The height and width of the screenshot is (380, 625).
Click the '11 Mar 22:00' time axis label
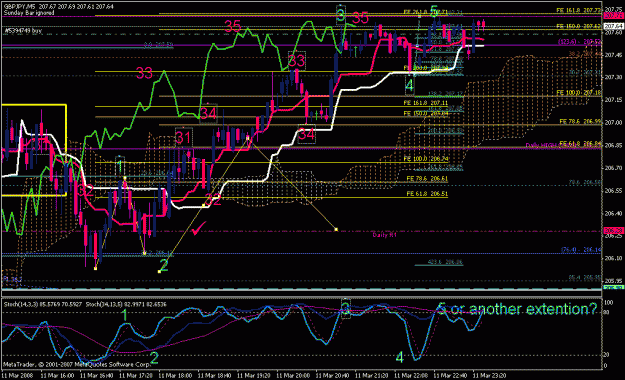(x=411, y=375)
